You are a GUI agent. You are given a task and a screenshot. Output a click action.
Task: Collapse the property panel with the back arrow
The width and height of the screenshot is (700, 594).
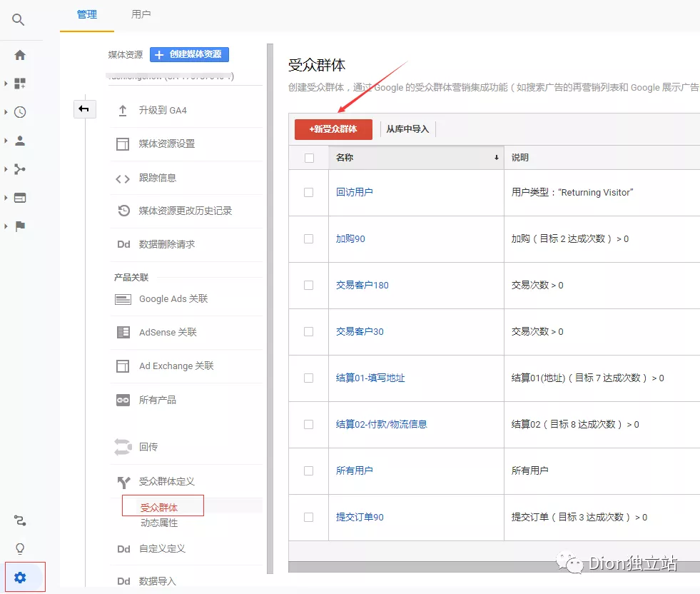pyautogui.click(x=85, y=109)
